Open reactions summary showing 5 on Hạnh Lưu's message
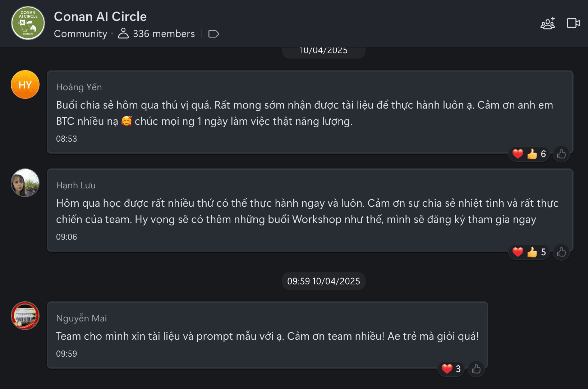Viewport: 588px width, 389px height. (529, 252)
